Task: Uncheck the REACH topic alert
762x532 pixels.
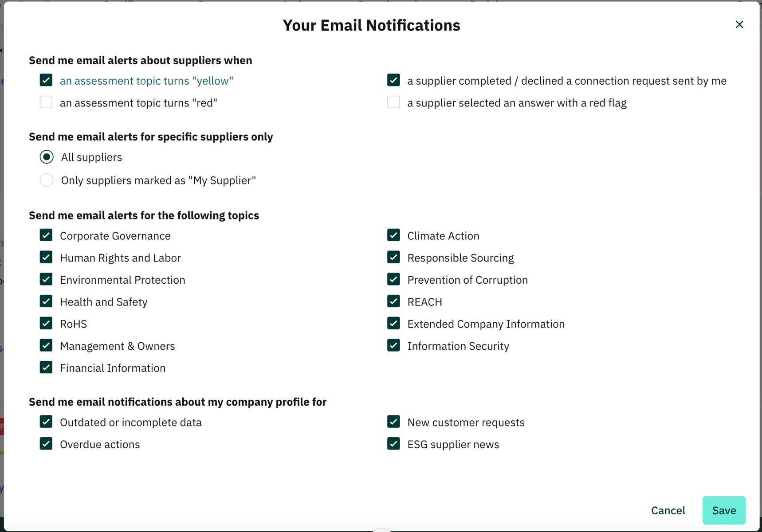Action: pyautogui.click(x=393, y=301)
